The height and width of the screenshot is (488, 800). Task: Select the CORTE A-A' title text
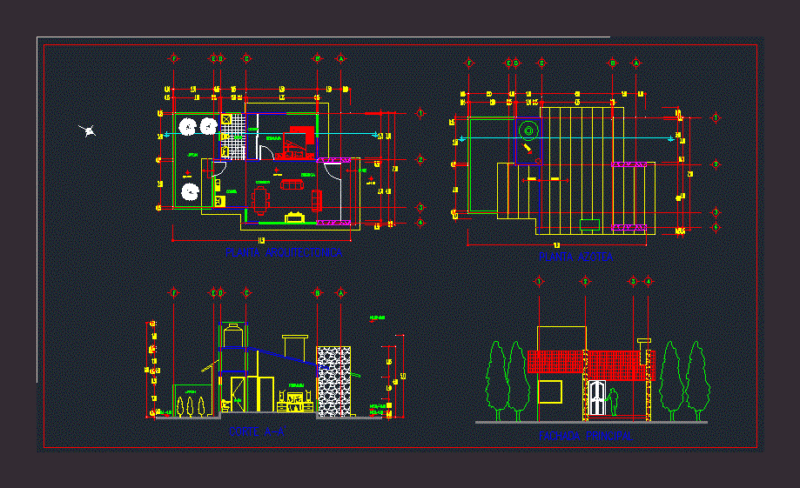pyautogui.click(x=257, y=432)
